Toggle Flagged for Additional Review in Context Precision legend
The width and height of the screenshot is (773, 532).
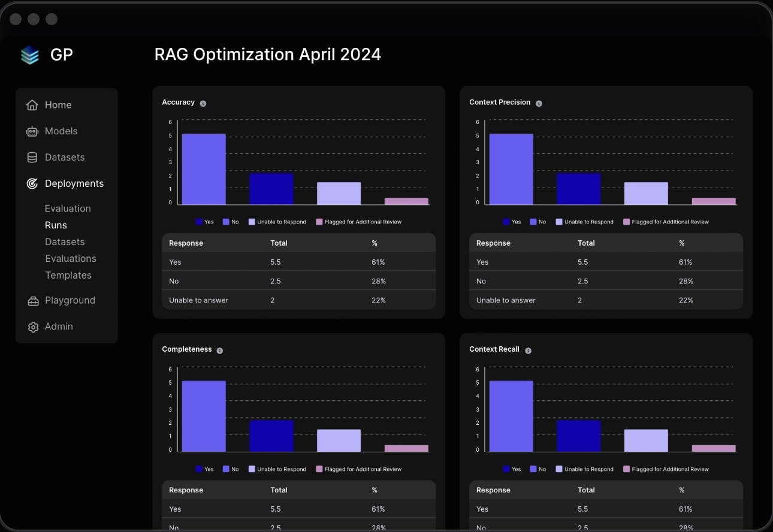click(x=627, y=222)
